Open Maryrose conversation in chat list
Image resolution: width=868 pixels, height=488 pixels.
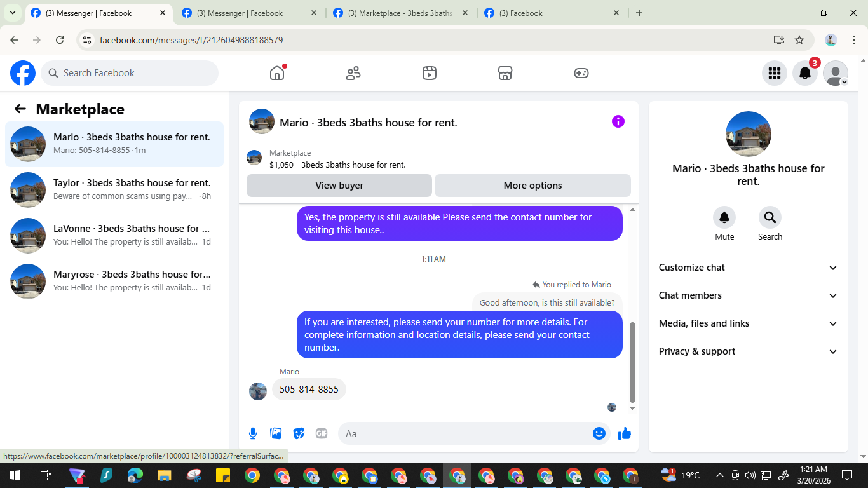[114, 281]
